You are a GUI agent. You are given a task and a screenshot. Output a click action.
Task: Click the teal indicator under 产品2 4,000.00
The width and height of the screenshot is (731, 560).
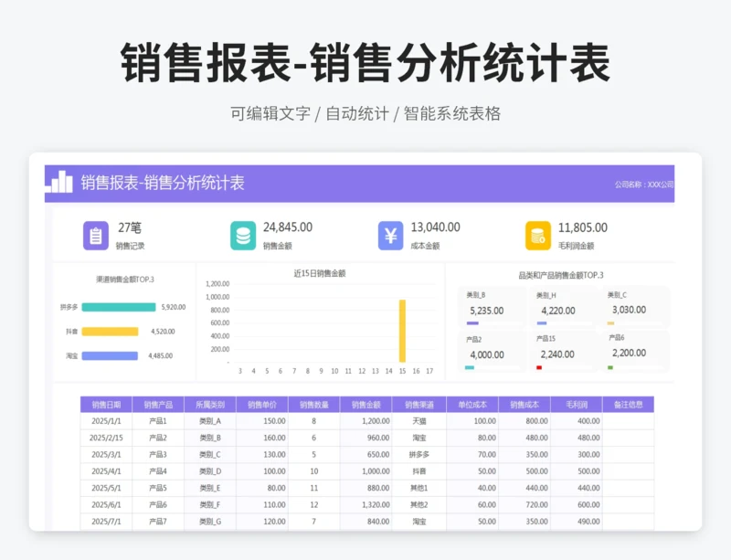pos(470,367)
